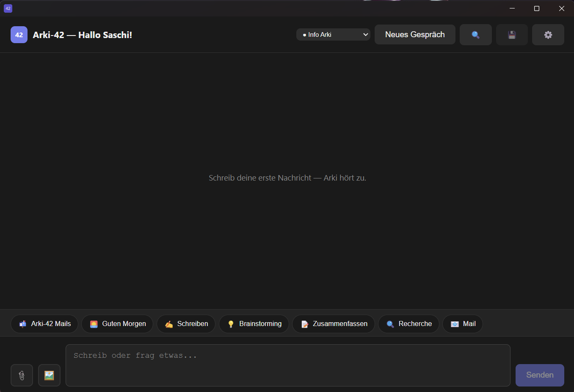Start a new chat with Neues Gespräch
This screenshot has height=392, width=574.
tap(415, 35)
